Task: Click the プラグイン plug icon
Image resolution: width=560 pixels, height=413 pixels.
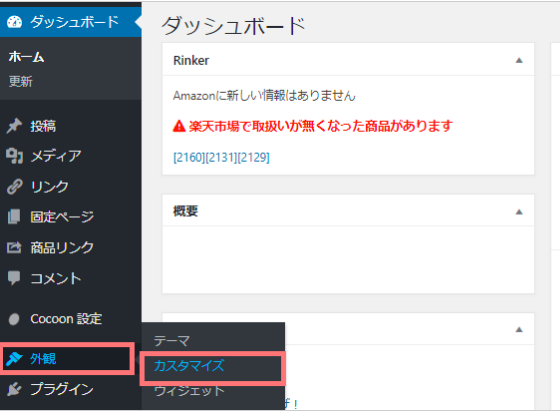Action: click(x=14, y=389)
